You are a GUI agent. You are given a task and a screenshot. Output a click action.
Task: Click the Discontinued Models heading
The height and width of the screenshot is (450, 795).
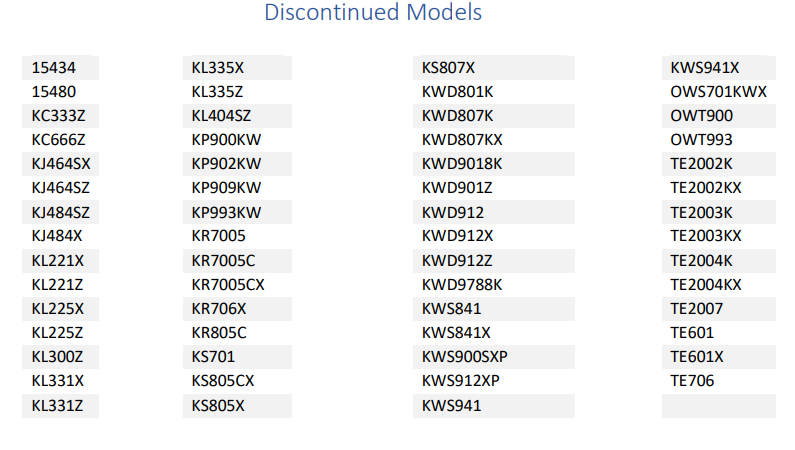[373, 13]
